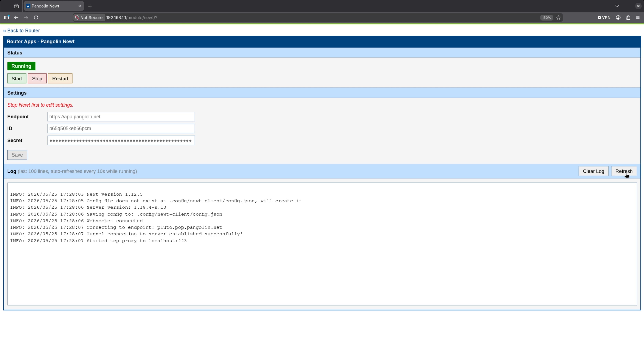Screen dimensions: 644x356
Task: Click the 'Config file does not exist' log line
Action: (x=156, y=201)
